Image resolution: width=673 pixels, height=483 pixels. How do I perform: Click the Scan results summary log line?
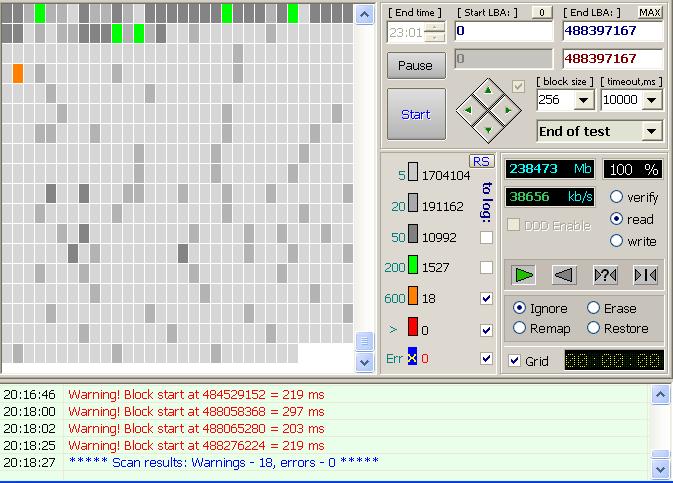224,462
